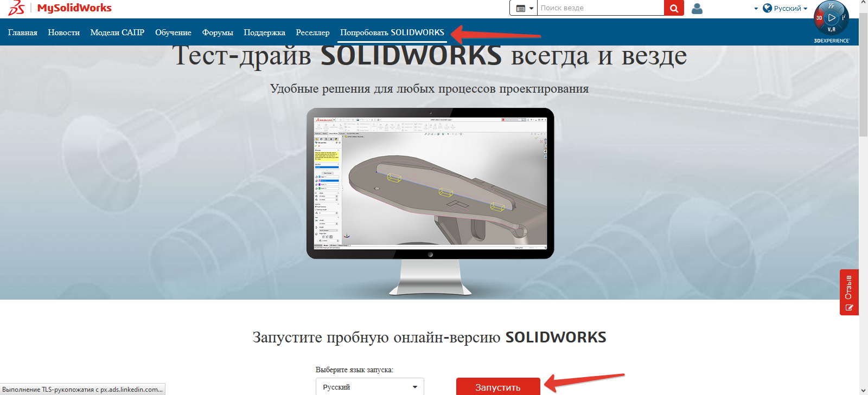The height and width of the screenshot is (395, 868).
Task: Click the globe icon next to Русский
Action: pyautogui.click(x=767, y=8)
